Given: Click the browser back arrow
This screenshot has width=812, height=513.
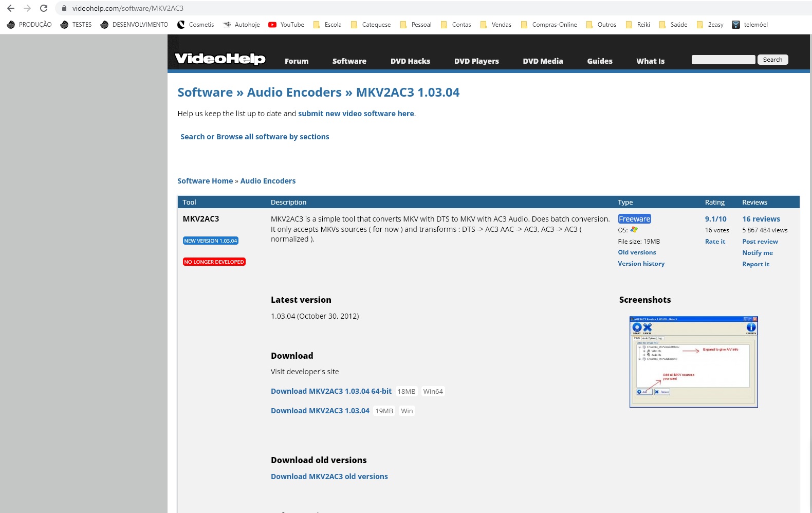Looking at the screenshot, I should pyautogui.click(x=11, y=8).
